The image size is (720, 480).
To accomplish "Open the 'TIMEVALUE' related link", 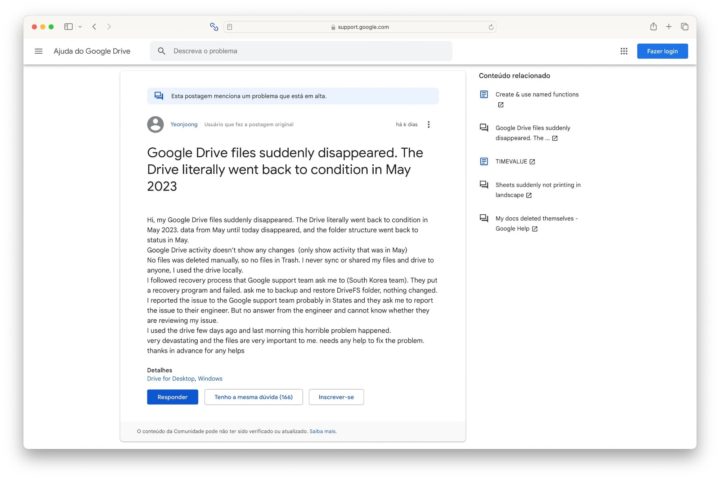I will [511, 162].
